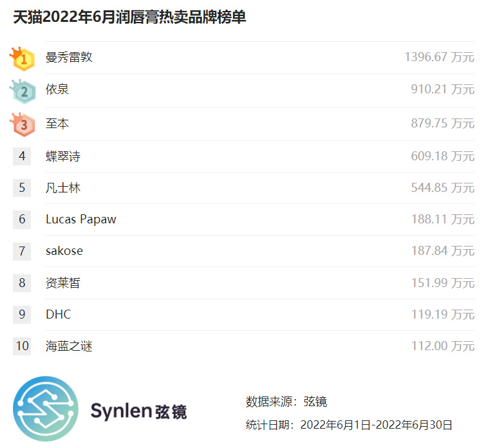Click the rank 10 number badge
This screenshot has width=488, height=448.
[x=22, y=346]
